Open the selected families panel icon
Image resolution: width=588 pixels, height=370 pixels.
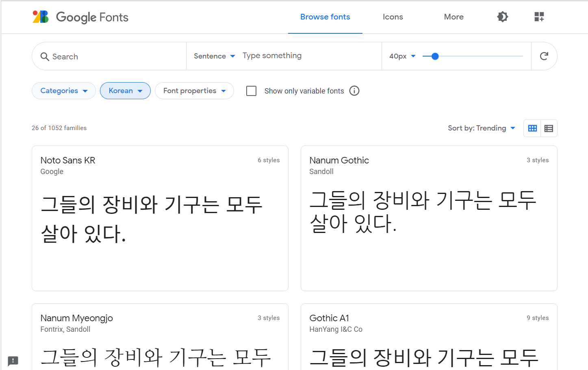pos(539,17)
